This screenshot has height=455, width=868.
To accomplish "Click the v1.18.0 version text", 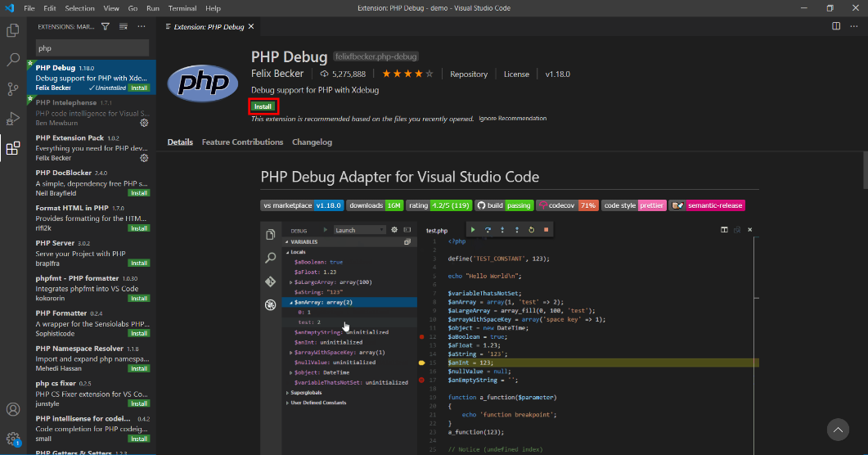I will coord(557,74).
